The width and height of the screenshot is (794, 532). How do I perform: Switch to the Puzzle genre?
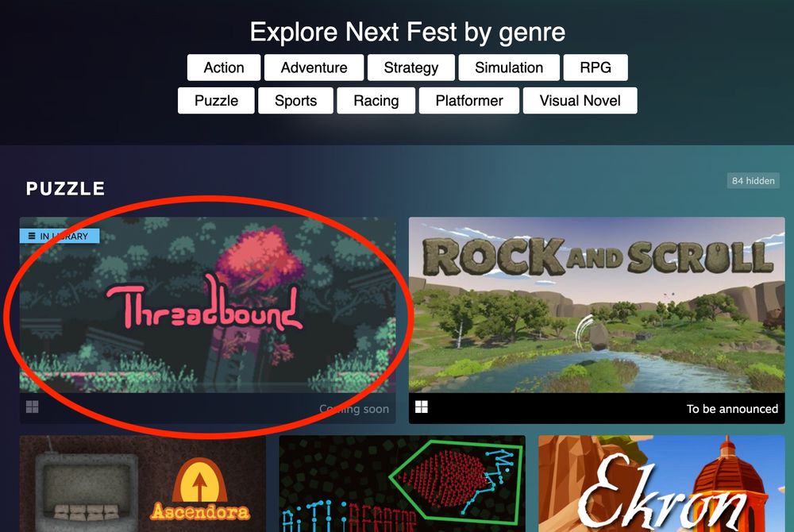(x=216, y=100)
